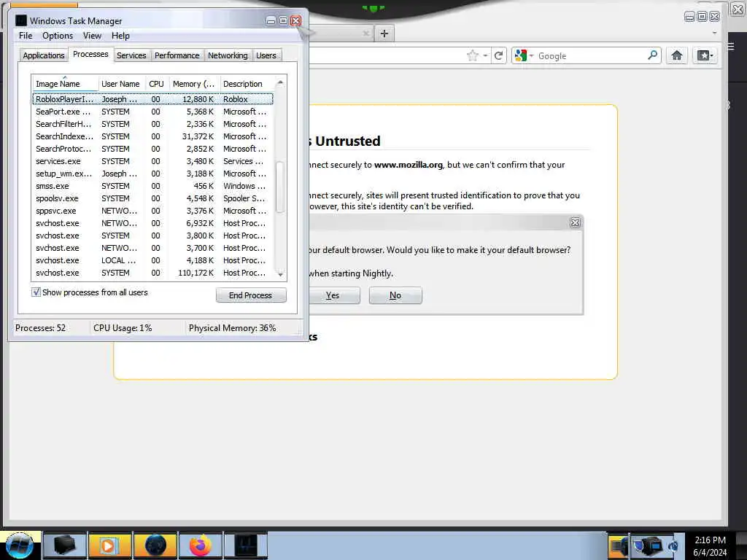Select the spoolsv.exe process row
Image resolution: width=747 pixels, height=560 pixels.
pyautogui.click(x=152, y=198)
